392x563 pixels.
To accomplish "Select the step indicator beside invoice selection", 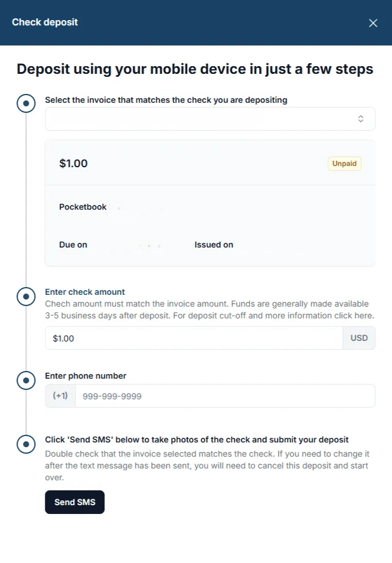I will pyautogui.click(x=26, y=103).
